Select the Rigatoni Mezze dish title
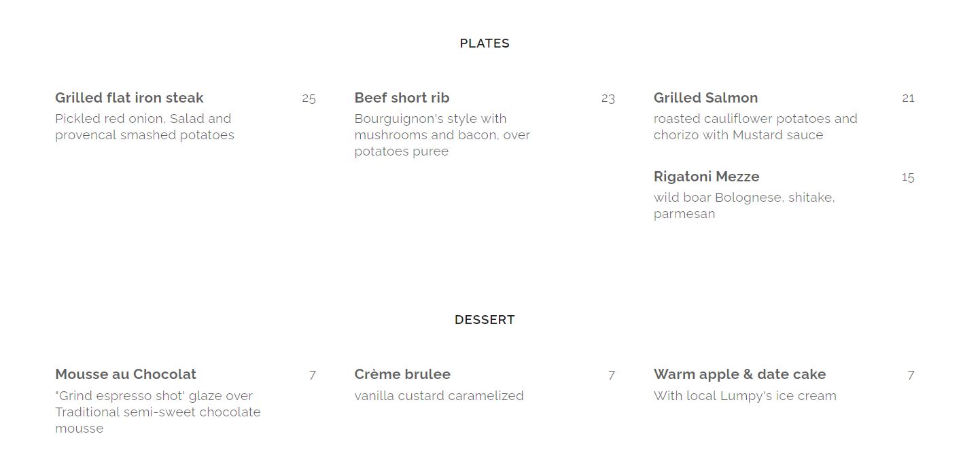 (x=706, y=177)
